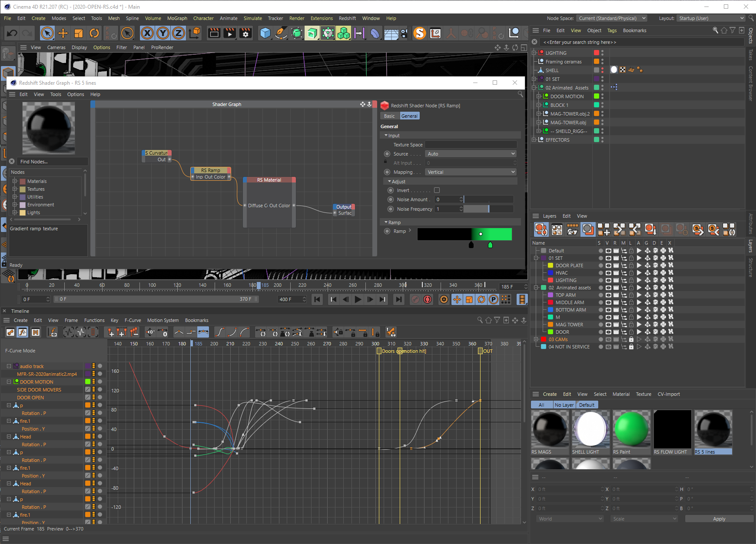Viewport: 756px width, 544px height.
Task: Select the All material filter tab
Action: tap(541, 405)
